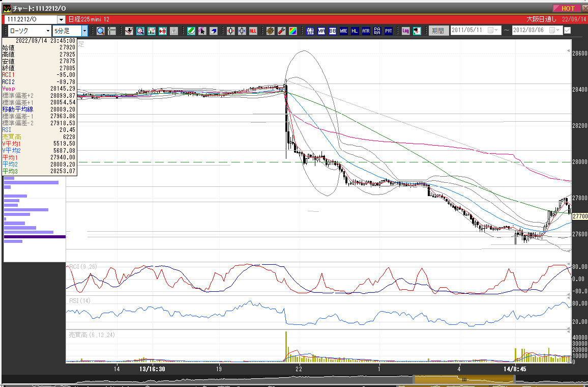Screen dimensions: 588x387
Task: Tick the checkbox beside the end date
Action: pos(567,31)
